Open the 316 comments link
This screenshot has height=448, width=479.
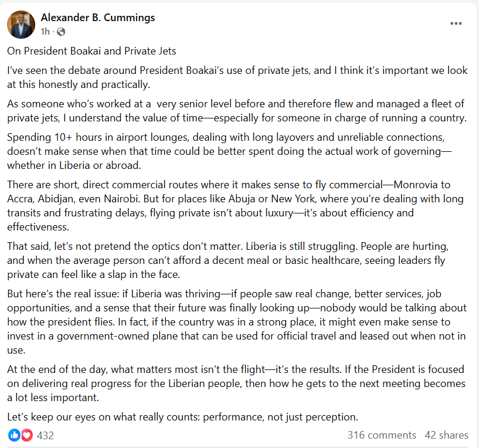(x=382, y=435)
